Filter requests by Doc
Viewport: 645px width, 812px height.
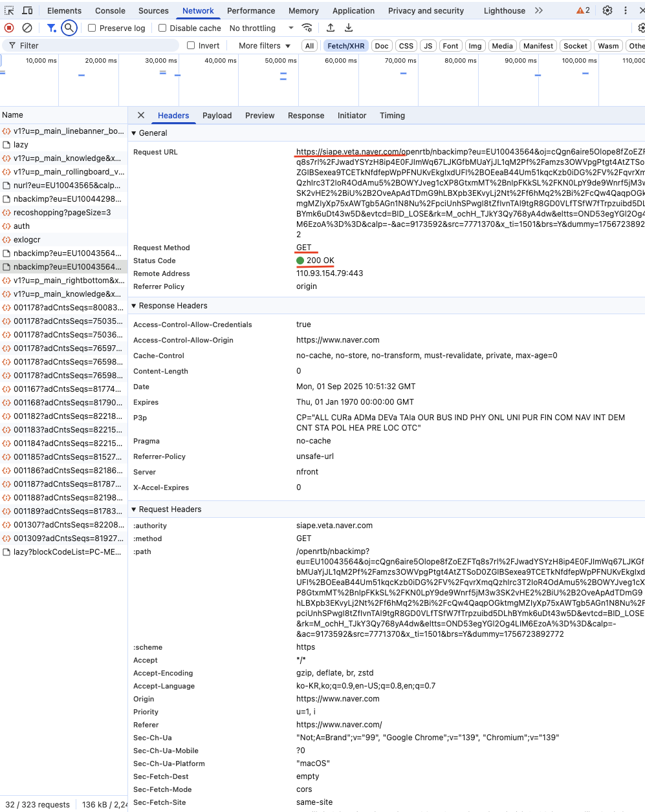pos(382,45)
